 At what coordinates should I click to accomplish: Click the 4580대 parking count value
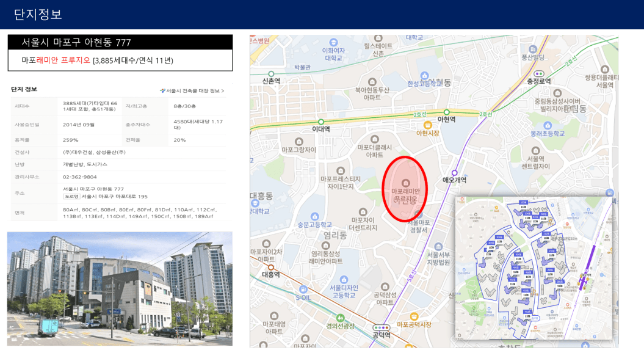[198, 125]
